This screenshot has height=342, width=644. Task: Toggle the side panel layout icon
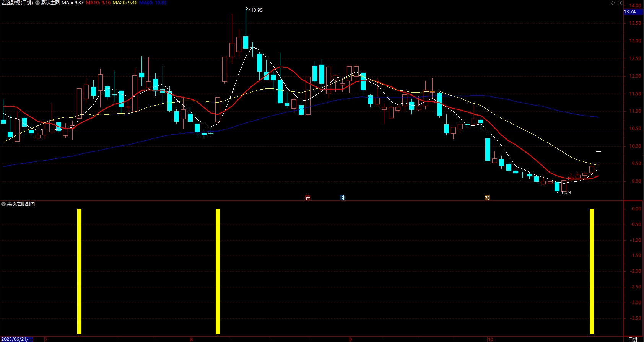[620, 3]
